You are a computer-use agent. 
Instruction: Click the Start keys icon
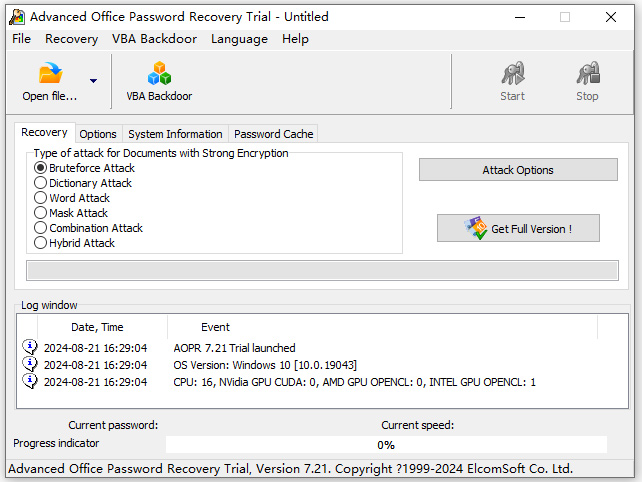pyautogui.click(x=513, y=73)
